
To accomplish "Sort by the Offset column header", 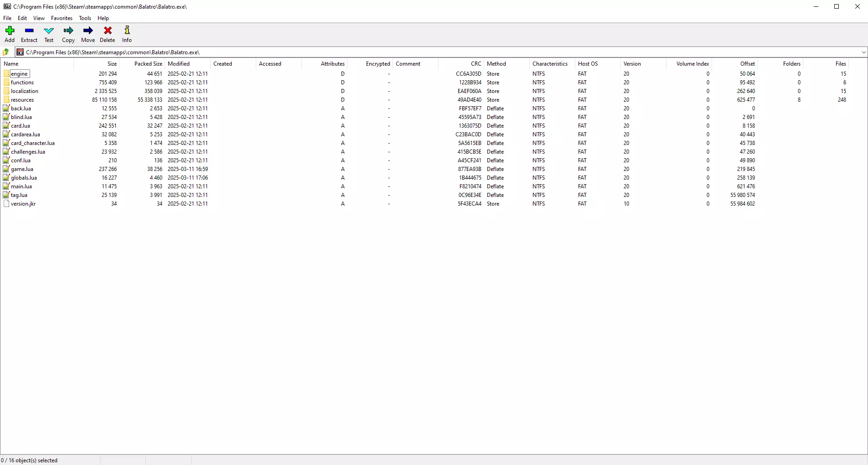I will (734, 64).
